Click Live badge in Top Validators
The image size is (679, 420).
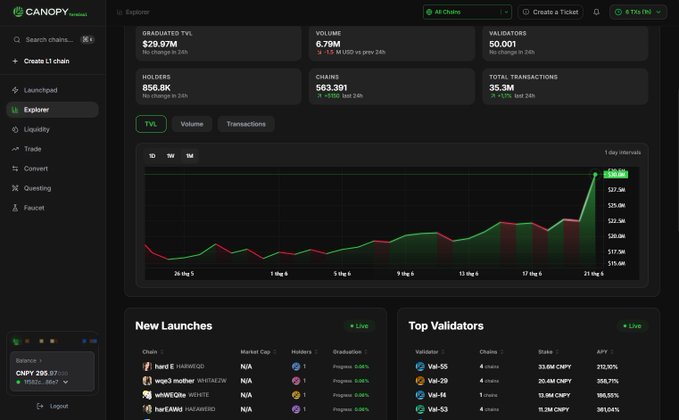632,326
